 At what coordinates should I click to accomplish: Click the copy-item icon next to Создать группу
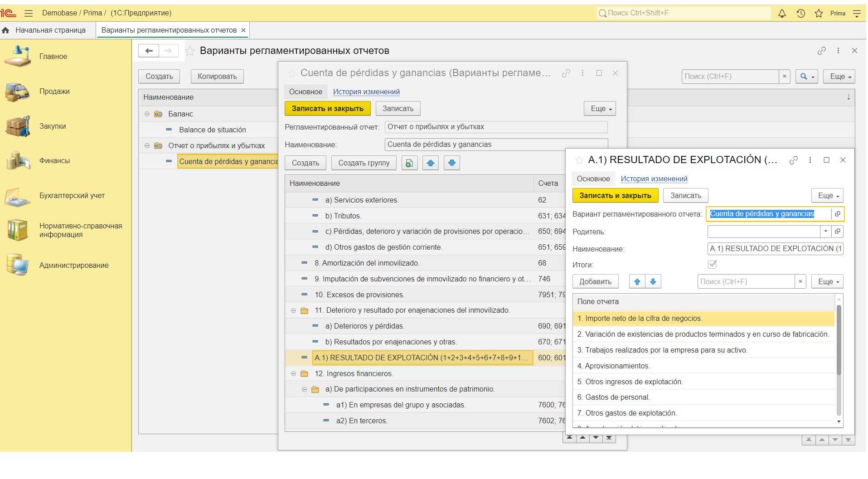pos(409,163)
